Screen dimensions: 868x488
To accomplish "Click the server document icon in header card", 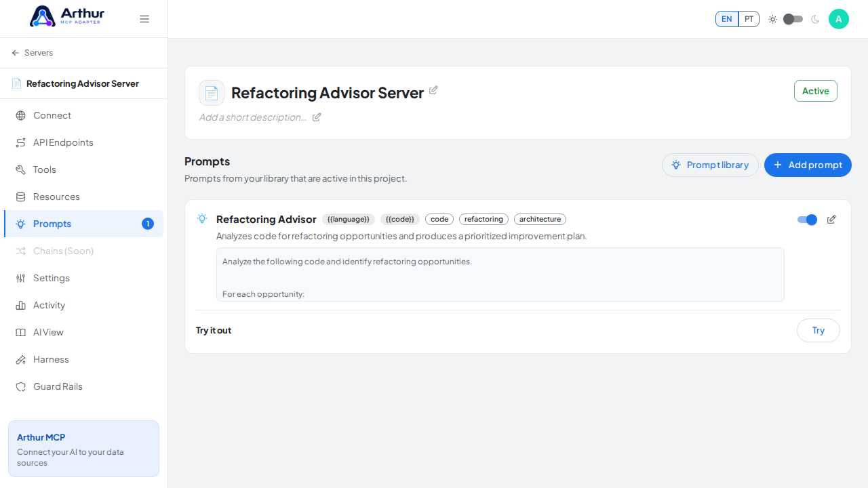I will (212, 93).
